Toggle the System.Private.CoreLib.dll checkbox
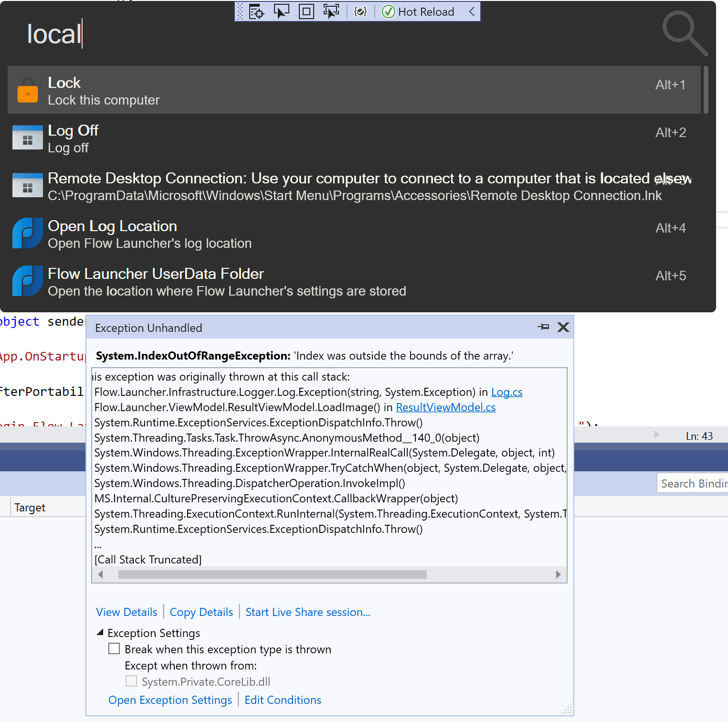This screenshot has width=728, height=722. 131,681
